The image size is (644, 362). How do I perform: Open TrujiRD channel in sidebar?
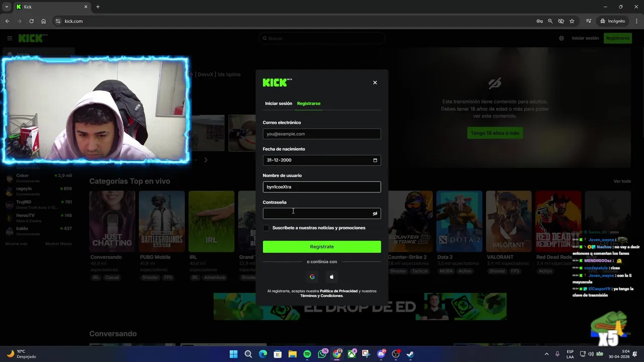tap(38, 204)
